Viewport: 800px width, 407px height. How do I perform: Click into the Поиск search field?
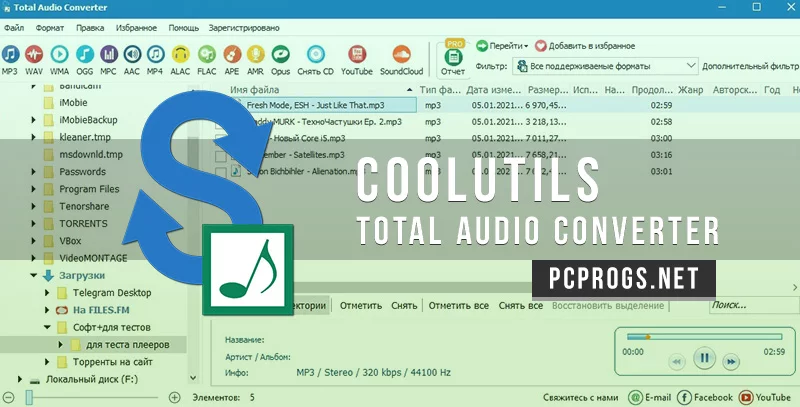coord(753,306)
